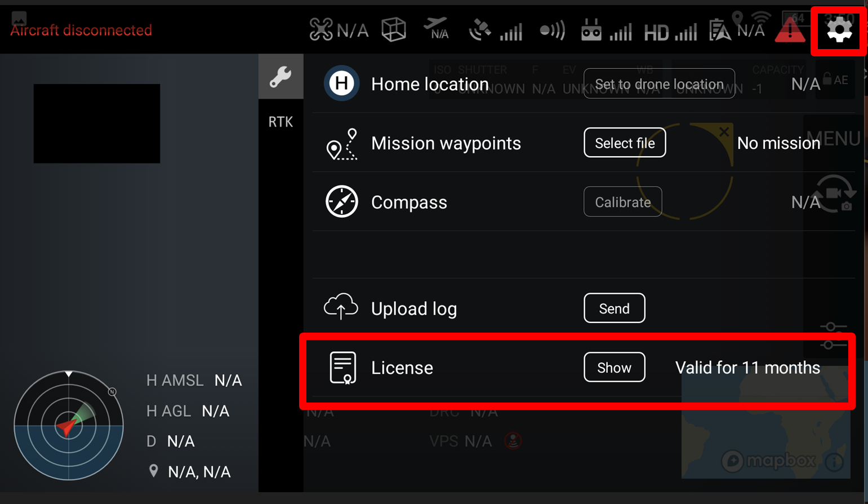The width and height of the screenshot is (868, 504).
Task: Click Send to upload the log
Action: [x=614, y=308]
